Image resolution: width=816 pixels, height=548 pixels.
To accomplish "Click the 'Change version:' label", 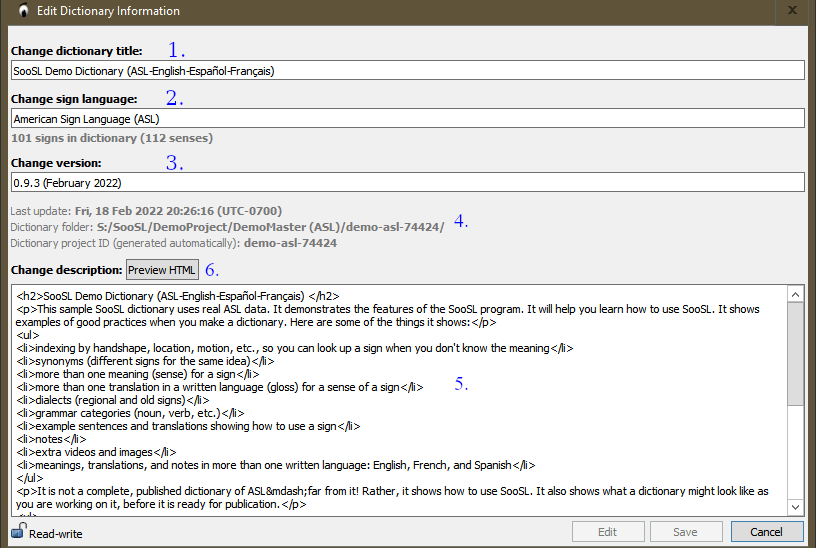I will point(56,163).
